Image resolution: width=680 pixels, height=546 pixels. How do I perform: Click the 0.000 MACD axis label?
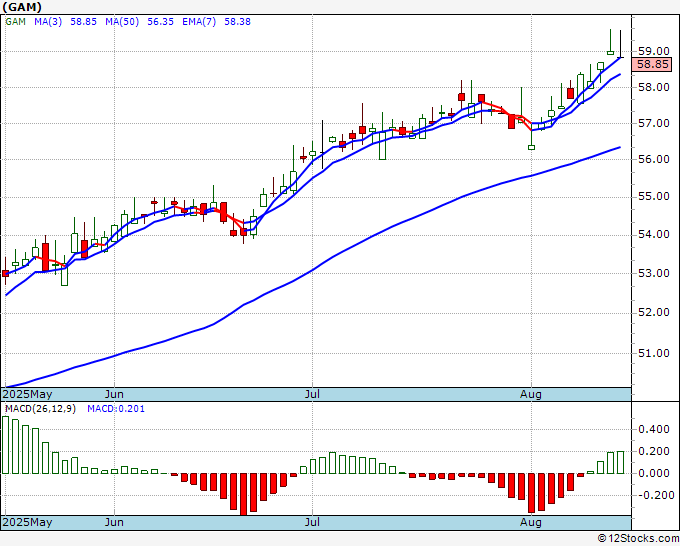[654, 473]
